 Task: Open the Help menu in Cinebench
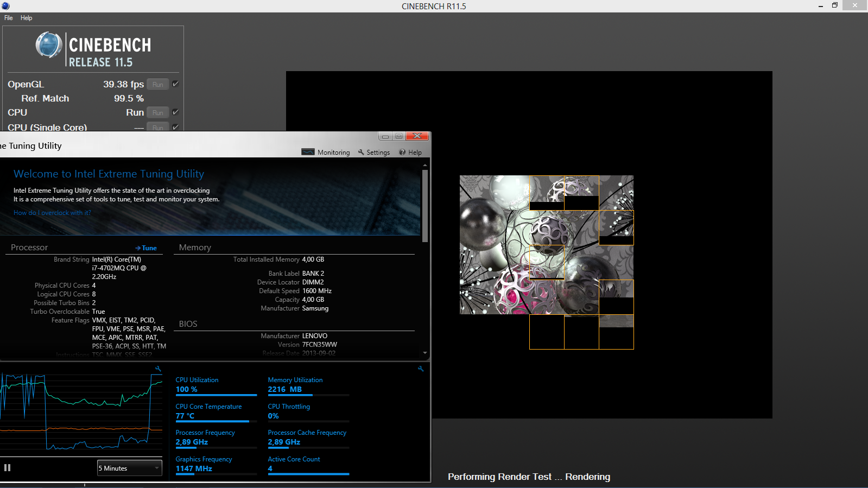pos(26,18)
